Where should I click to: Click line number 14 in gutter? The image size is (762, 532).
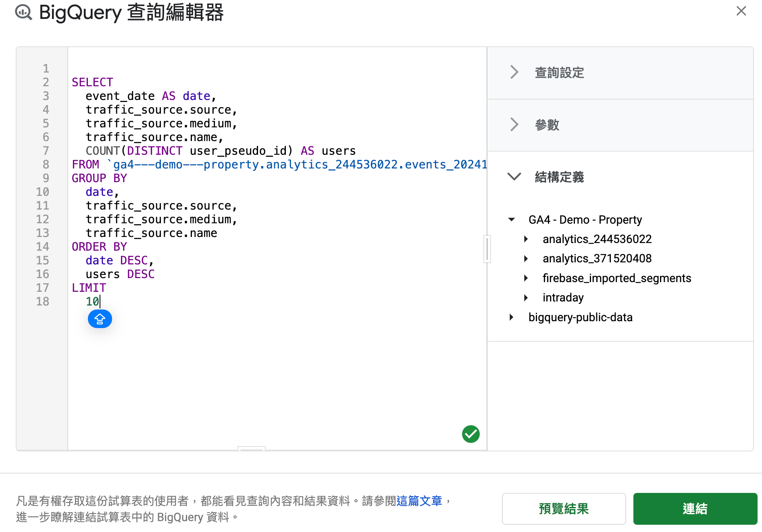(43, 247)
